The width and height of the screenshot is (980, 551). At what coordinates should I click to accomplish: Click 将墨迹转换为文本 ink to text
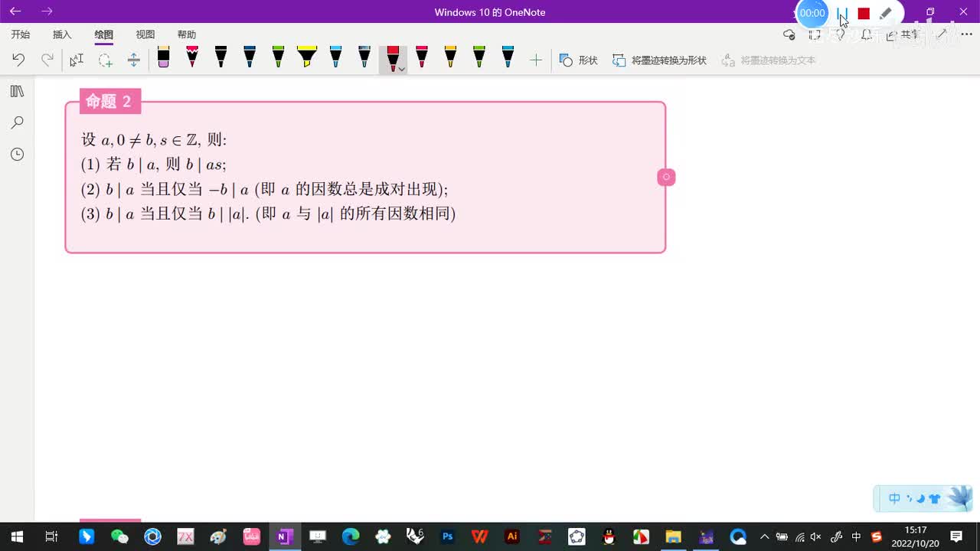pyautogui.click(x=769, y=60)
